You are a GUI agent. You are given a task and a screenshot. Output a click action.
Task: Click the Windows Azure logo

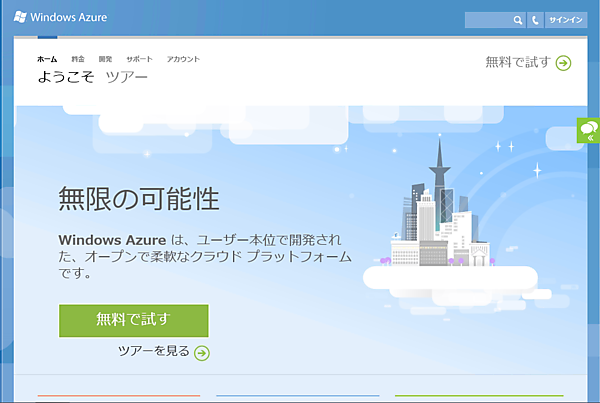(20, 18)
